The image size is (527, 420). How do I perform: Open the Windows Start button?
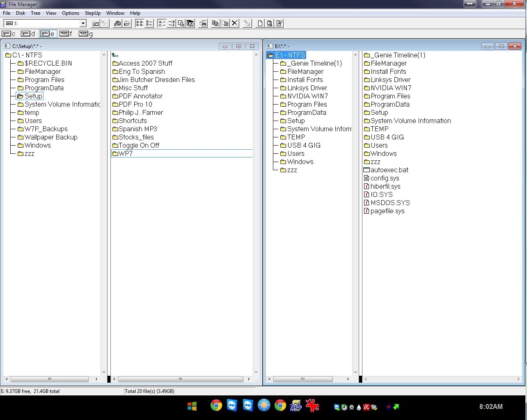[x=192, y=406]
